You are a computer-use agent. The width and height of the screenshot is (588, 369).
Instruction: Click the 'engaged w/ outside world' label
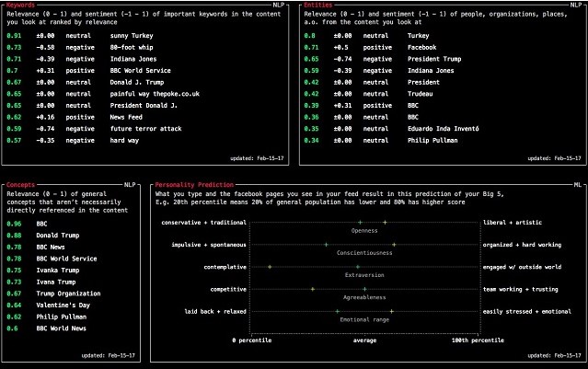point(522,268)
